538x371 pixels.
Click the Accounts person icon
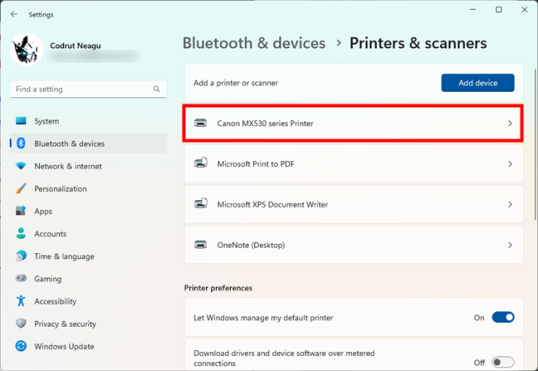(x=21, y=233)
